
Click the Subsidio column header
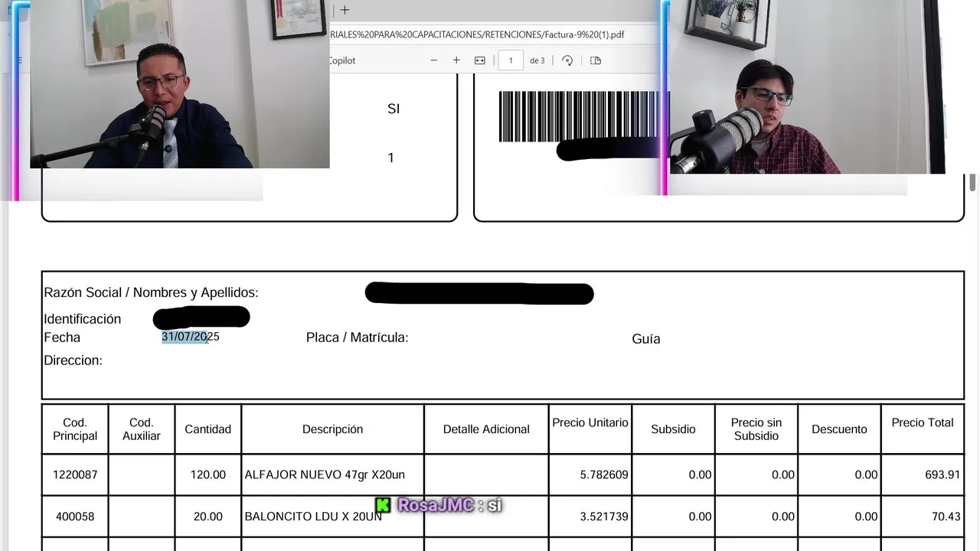coord(673,429)
